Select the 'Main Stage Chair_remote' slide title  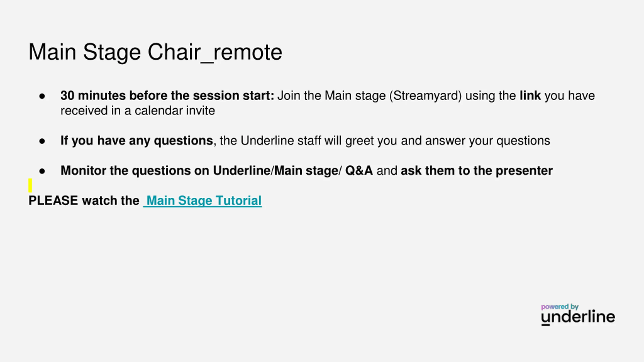click(155, 52)
